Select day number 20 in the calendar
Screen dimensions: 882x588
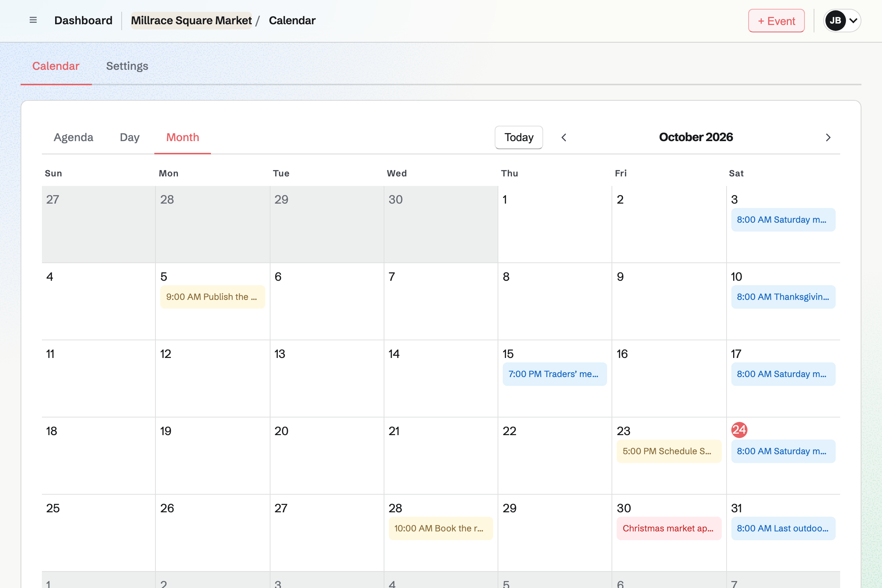click(x=281, y=431)
